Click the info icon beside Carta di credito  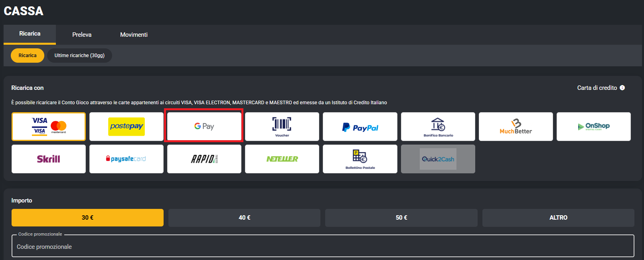click(622, 88)
